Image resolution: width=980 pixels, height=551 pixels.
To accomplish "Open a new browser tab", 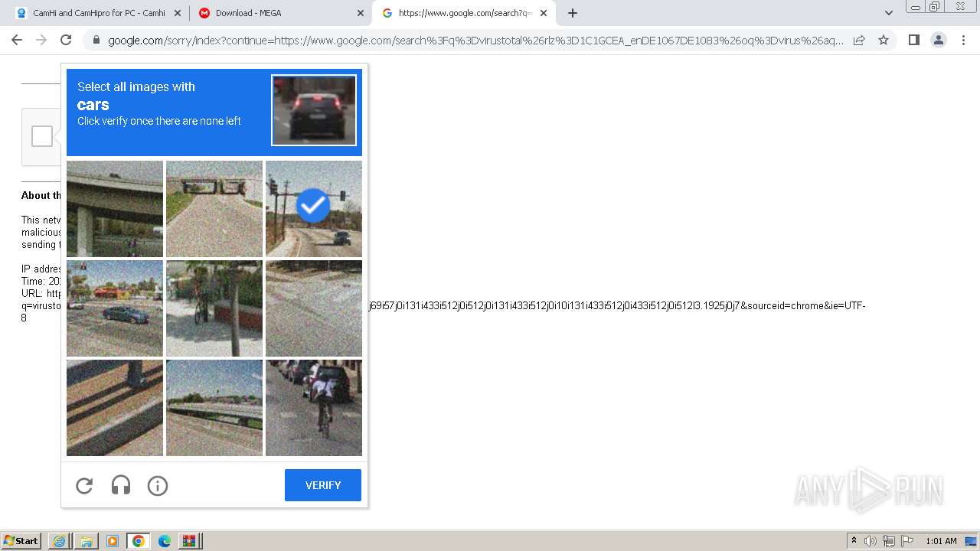I will click(x=573, y=13).
